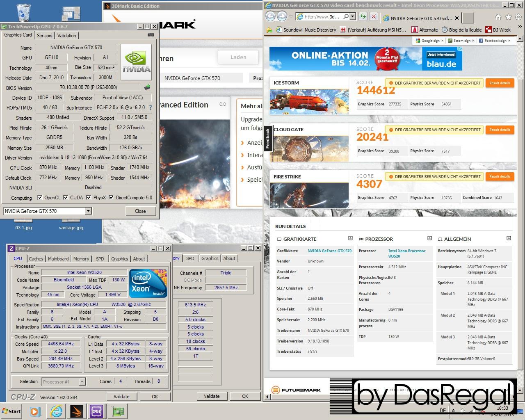Open About tab in front CPU-Z window
Screen dimensions: 525x420
(139, 259)
